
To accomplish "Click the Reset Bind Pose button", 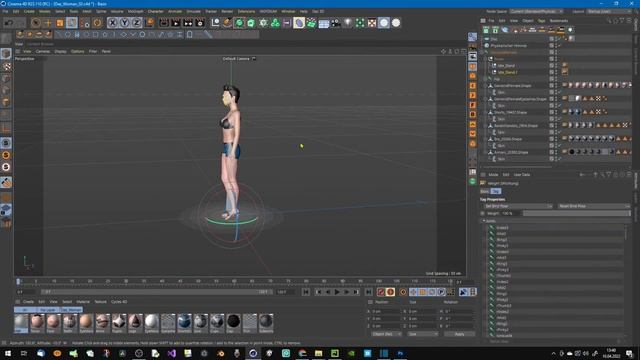I will coord(593,206).
